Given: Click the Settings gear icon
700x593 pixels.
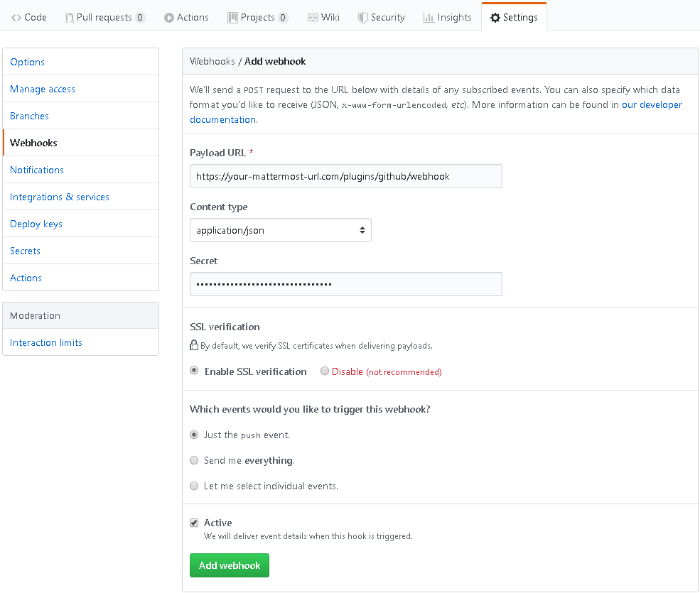Looking at the screenshot, I should tap(495, 17).
